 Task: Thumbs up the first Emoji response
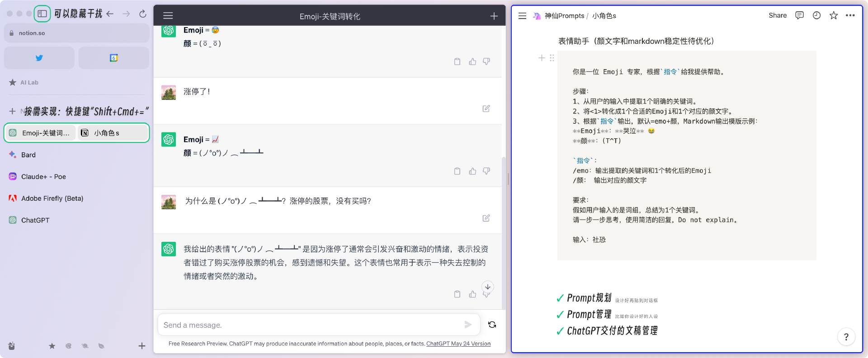[x=472, y=61]
